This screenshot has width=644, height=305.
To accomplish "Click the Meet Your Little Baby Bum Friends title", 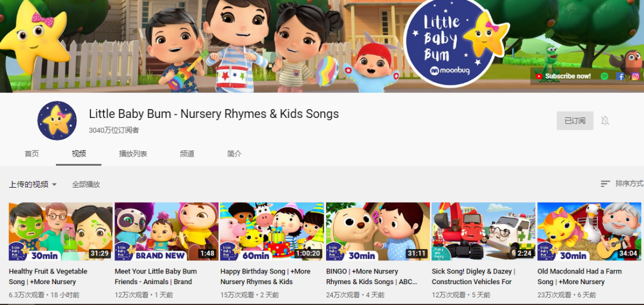I will 156,276.
